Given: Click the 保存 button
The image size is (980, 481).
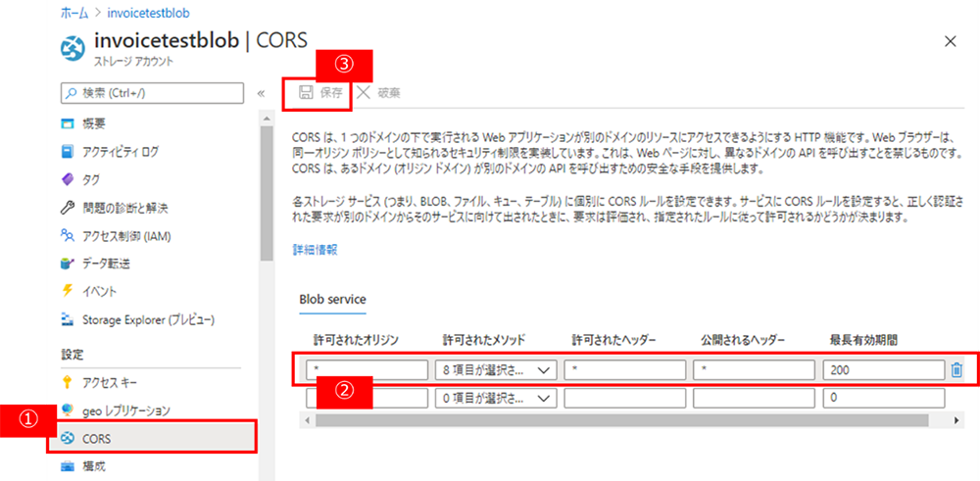Looking at the screenshot, I should (x=321, y=93).
